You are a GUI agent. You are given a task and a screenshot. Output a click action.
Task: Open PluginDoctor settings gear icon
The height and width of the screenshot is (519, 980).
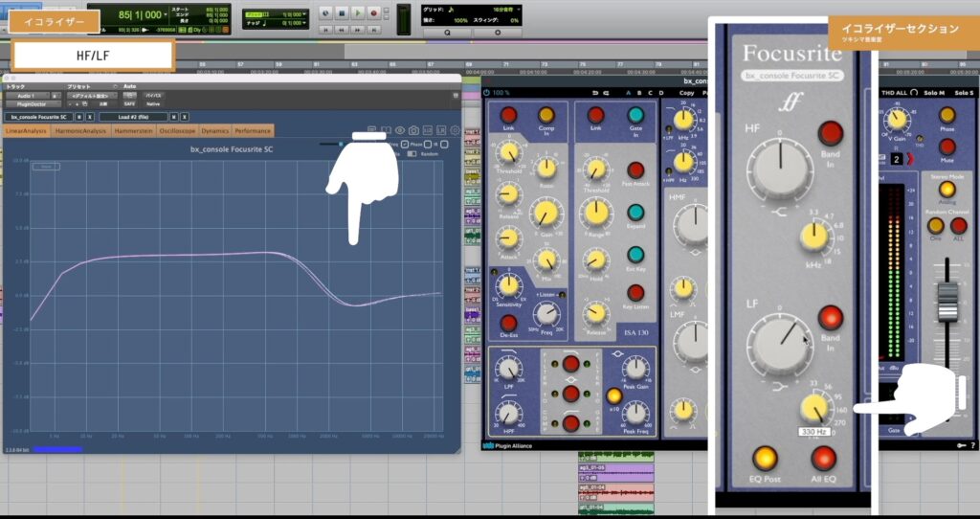(455, 130)
